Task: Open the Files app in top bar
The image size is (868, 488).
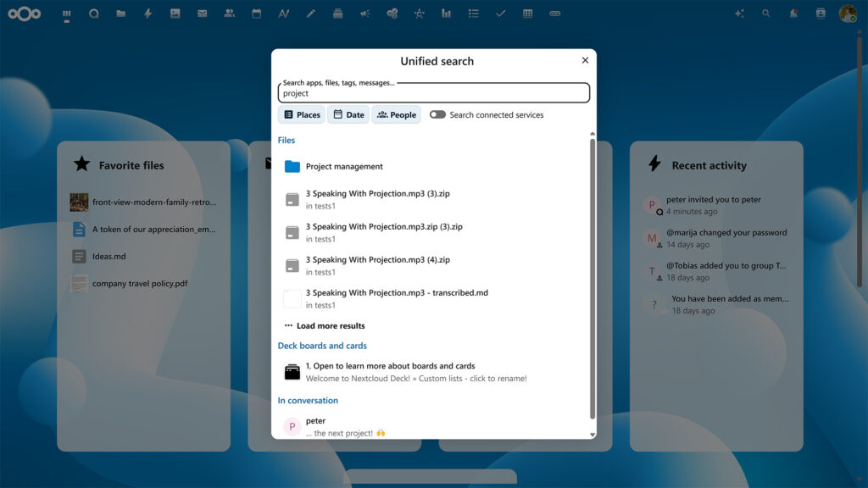Action: (121, 14)
